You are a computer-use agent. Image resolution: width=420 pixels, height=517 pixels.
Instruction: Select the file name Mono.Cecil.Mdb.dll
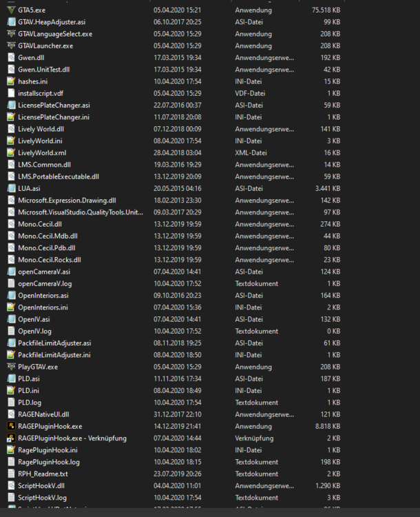coord(48,236)
